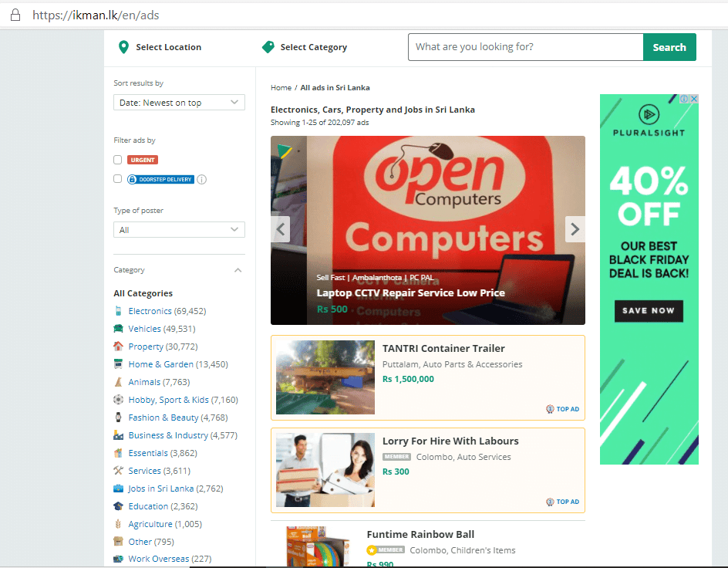Open Agriculture category link
Image resolution: width=728 pixels, height=568 pixels.
(x=150, y=524)
